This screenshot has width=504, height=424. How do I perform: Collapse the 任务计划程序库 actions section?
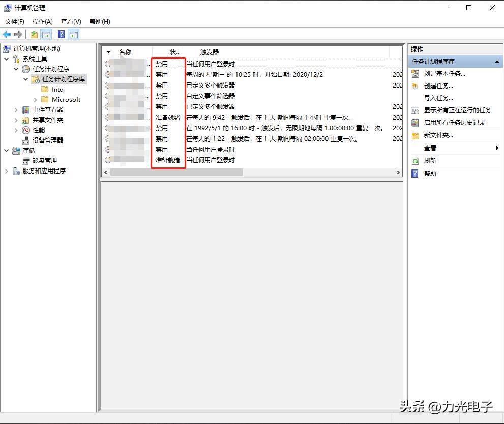pyautogui.click(x=496, y=61)
